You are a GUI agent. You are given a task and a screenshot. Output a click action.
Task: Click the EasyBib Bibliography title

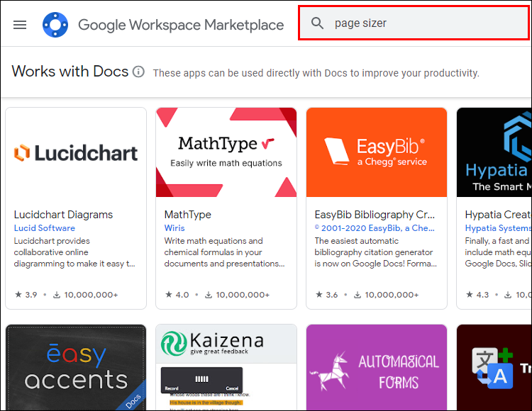click(x=375, y=215)
